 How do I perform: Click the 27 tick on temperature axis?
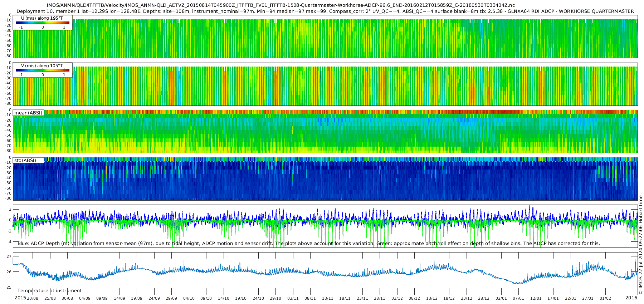click(9, 256)
